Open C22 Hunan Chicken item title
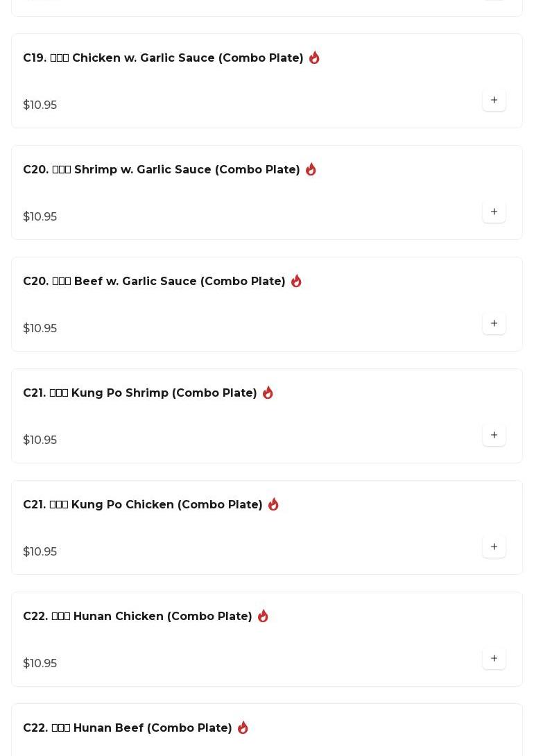Image resolution: width=534 pixels, height=756 pixels. point(137,616)
